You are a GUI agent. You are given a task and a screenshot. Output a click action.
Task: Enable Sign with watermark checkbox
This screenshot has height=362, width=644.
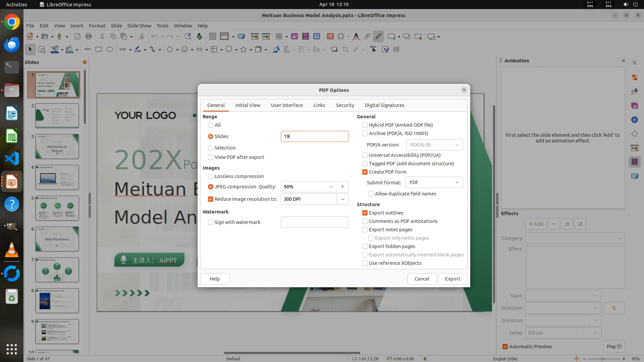211,222
